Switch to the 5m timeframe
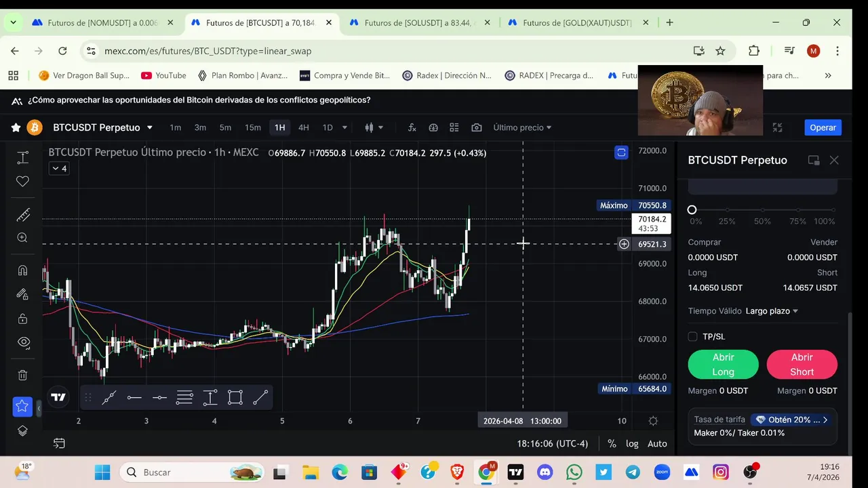 click(225, 127)
